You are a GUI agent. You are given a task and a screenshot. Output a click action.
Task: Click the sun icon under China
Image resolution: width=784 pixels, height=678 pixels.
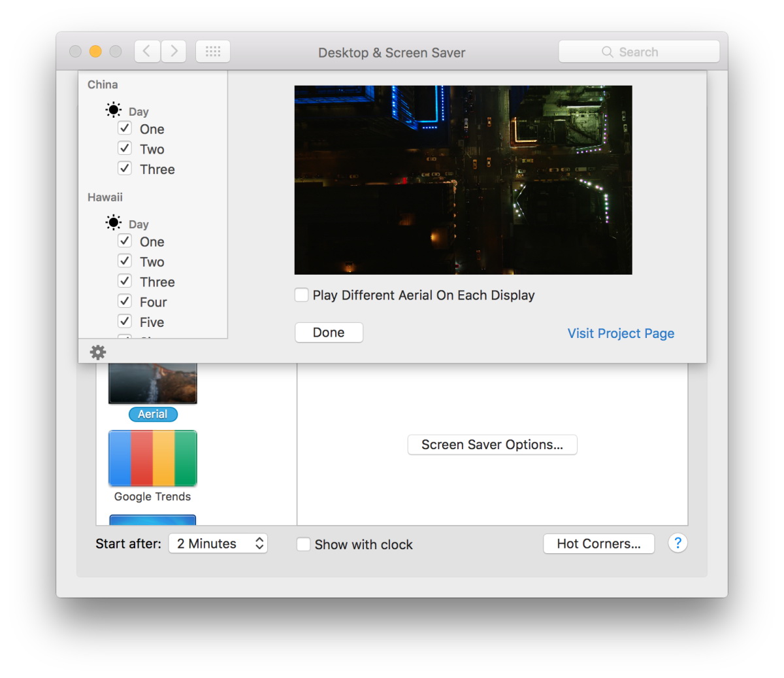[x=114, y=110]
